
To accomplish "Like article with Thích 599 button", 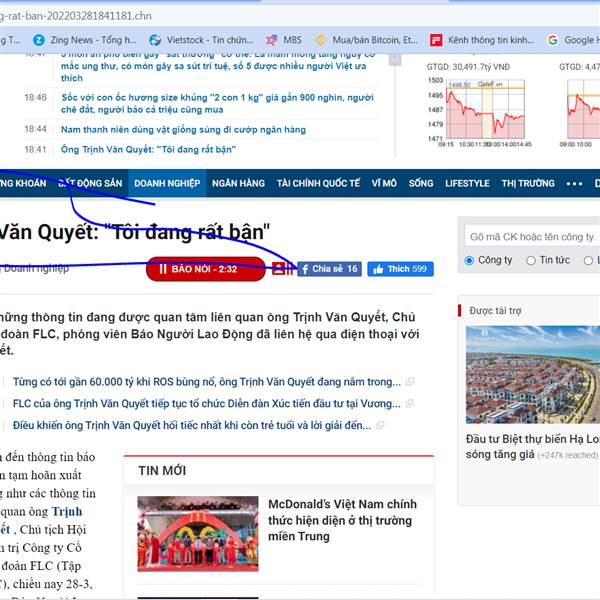I will (x=400, y=269).
